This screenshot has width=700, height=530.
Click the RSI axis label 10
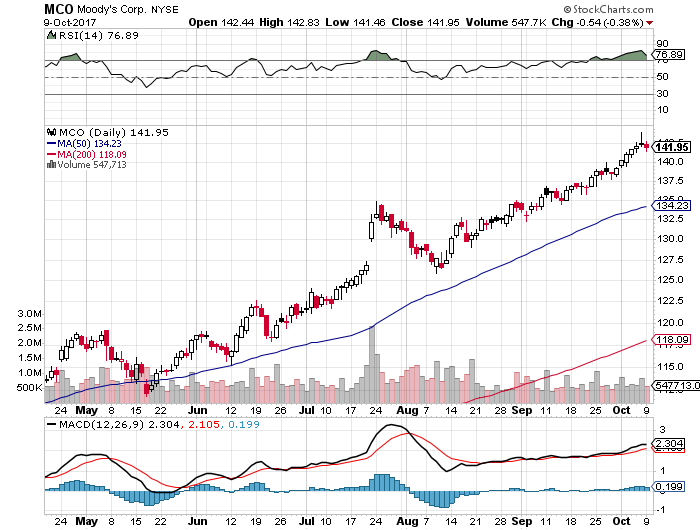[662, 110]
